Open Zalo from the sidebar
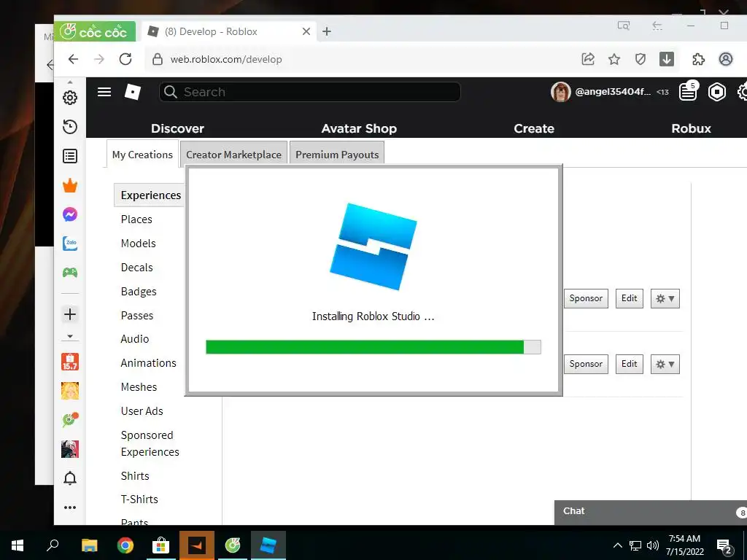 [x=70, y=244]
